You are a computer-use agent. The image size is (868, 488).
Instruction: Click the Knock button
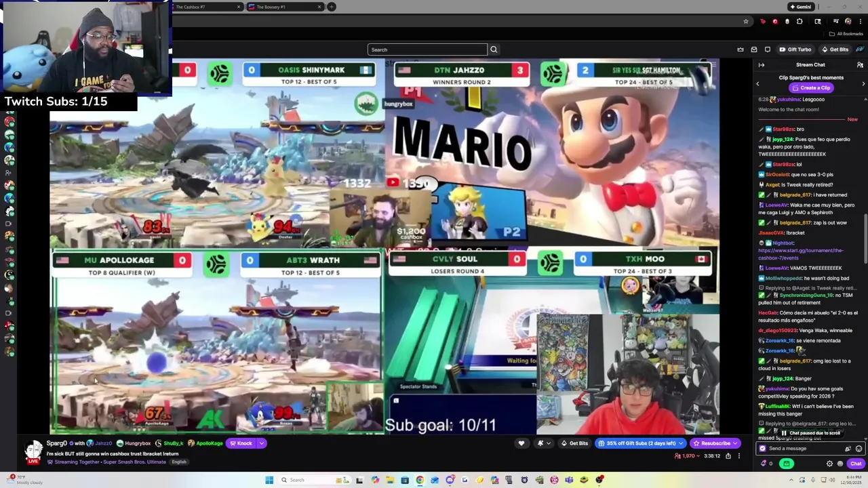pos(240,443)
